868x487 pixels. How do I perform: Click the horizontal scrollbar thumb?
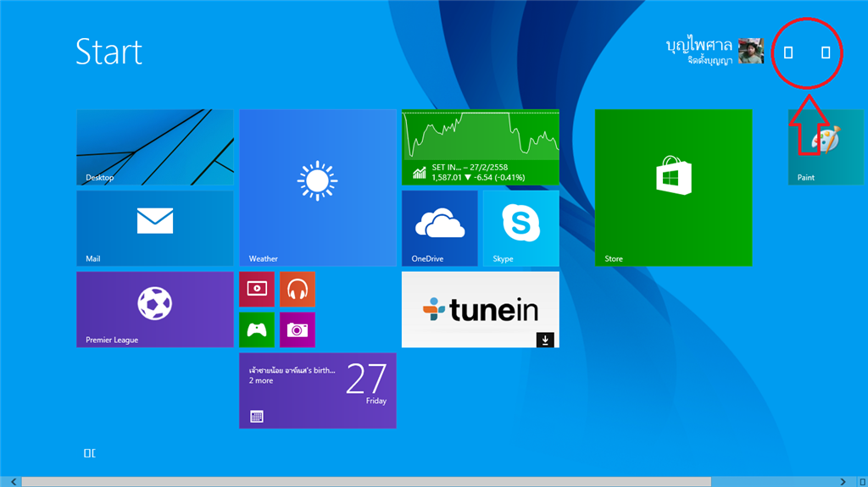366,482
